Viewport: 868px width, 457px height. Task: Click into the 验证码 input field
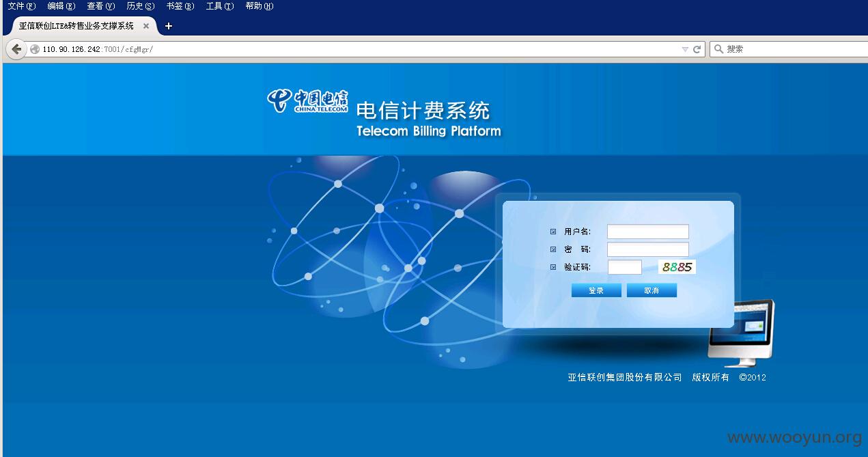[625, 267]
